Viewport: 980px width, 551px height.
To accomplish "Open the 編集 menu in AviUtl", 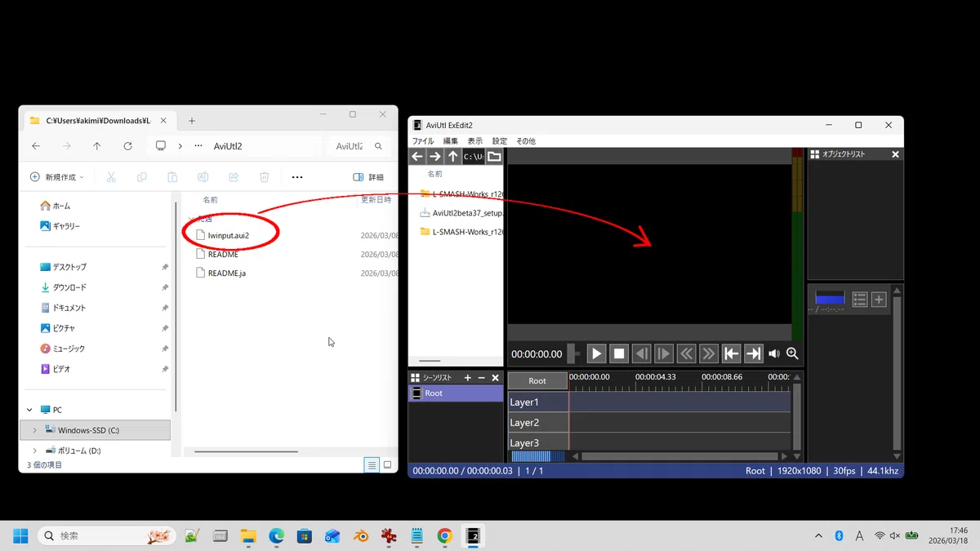I will point(451,141).
